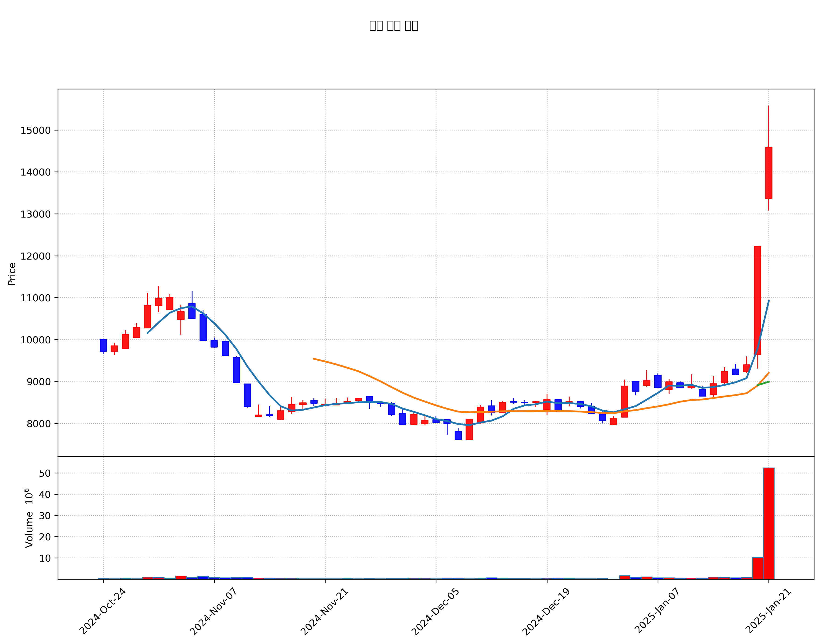The width and height of the screenshot is (821, 644).
Task: Click the tallest red volume bar above 50
Action: 768,523
